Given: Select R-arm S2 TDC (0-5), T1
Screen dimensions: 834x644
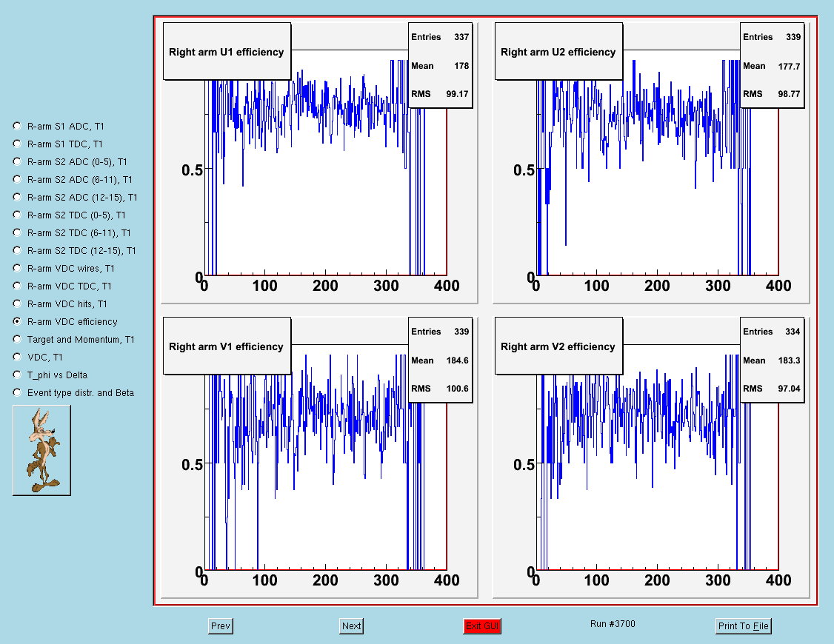Looking at the screenshot, I should pyautogui.click(x=17, y=215).
